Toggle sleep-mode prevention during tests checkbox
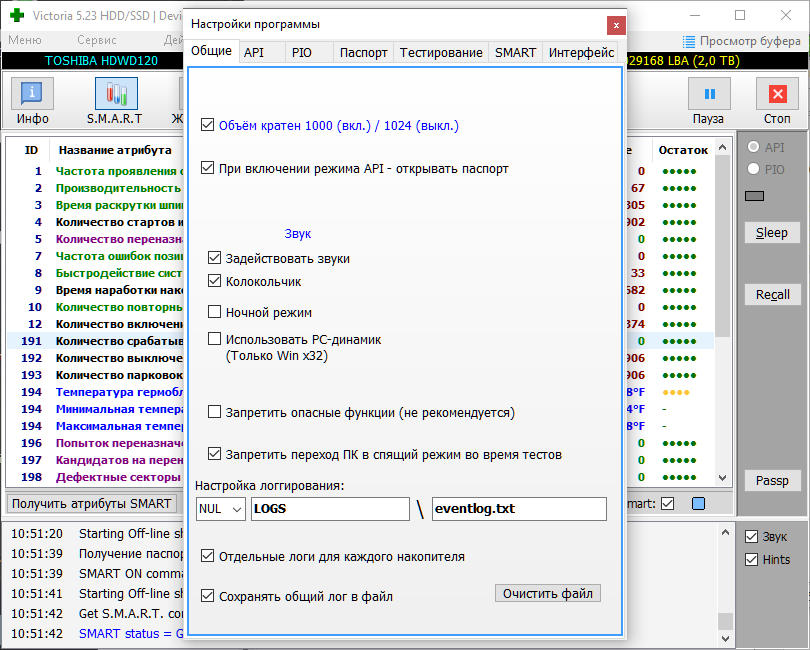 214,454
